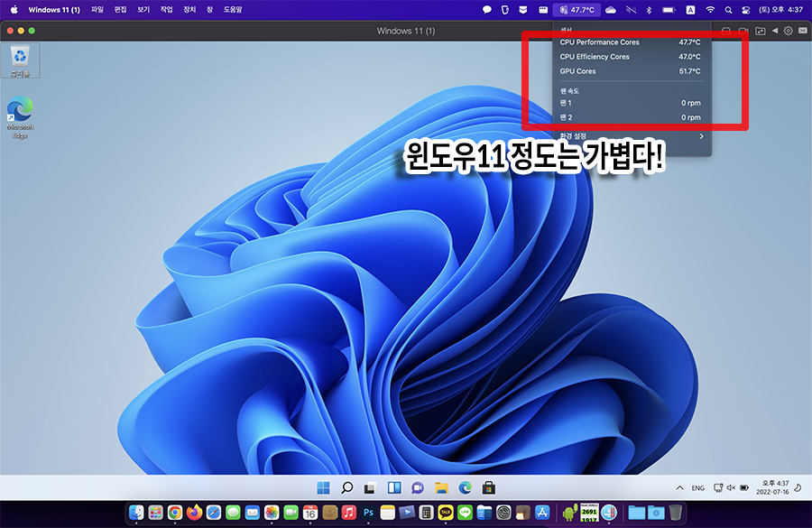The image size is (812, 528).
Task: Collapse the Parallels toolbar with the triangle arrow
Action: [775, 31]
